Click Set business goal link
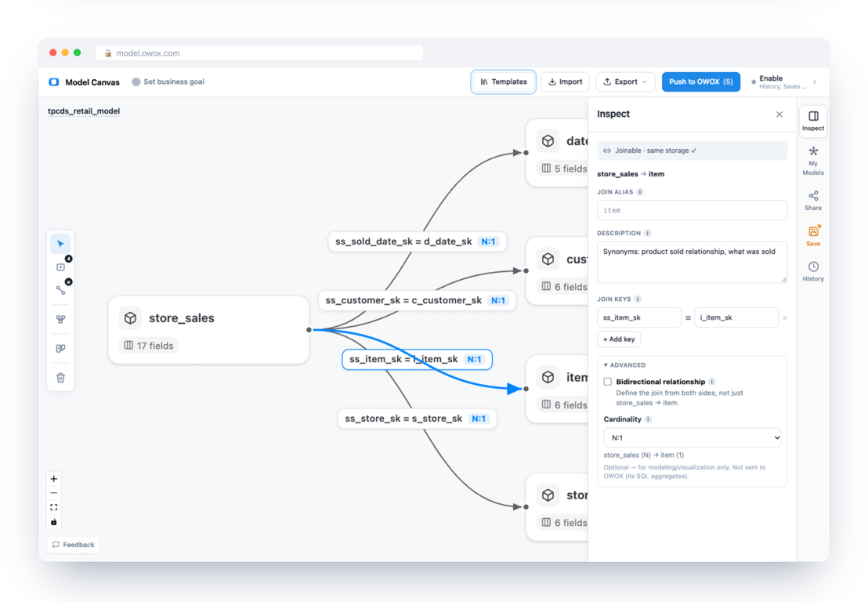This screenshot has height=602, width=868. tap(168, 82)
